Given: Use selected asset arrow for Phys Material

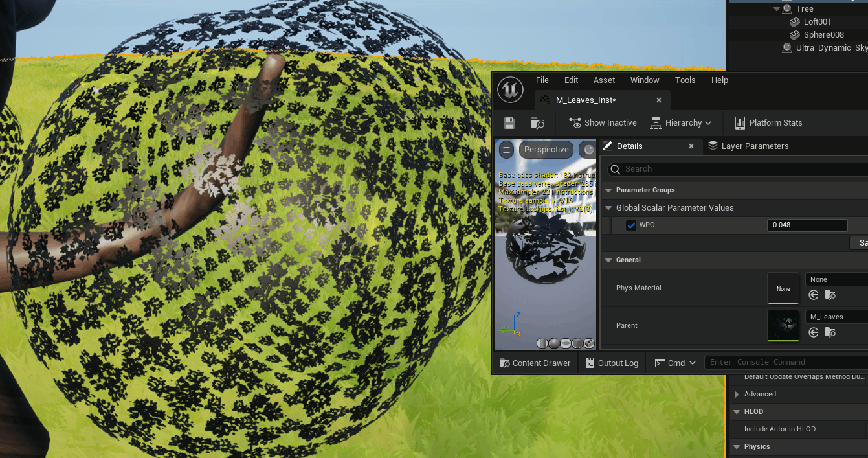Looking at the screenshot, I should tap(814, 295).
